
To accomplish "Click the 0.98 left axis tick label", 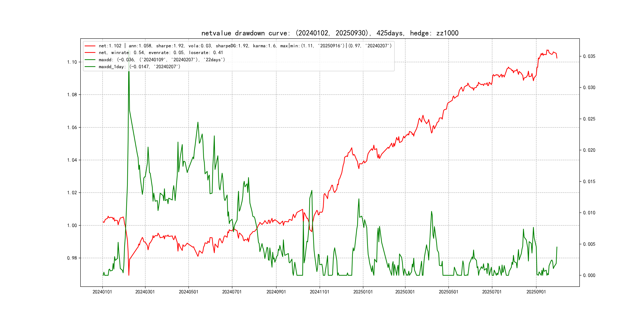I will (72, 258).
